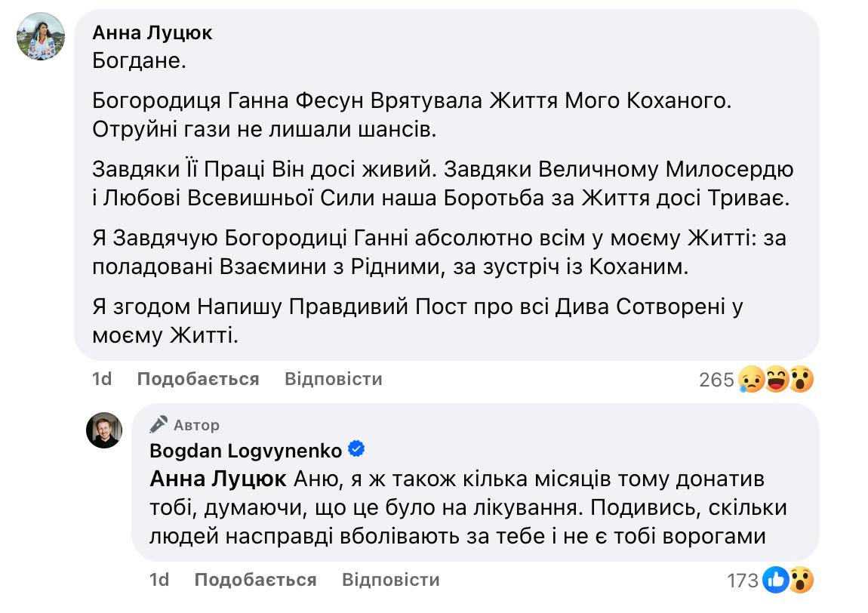Click the Анна Луцюк mention inside Bogdan's reply

tap(218, 479)
